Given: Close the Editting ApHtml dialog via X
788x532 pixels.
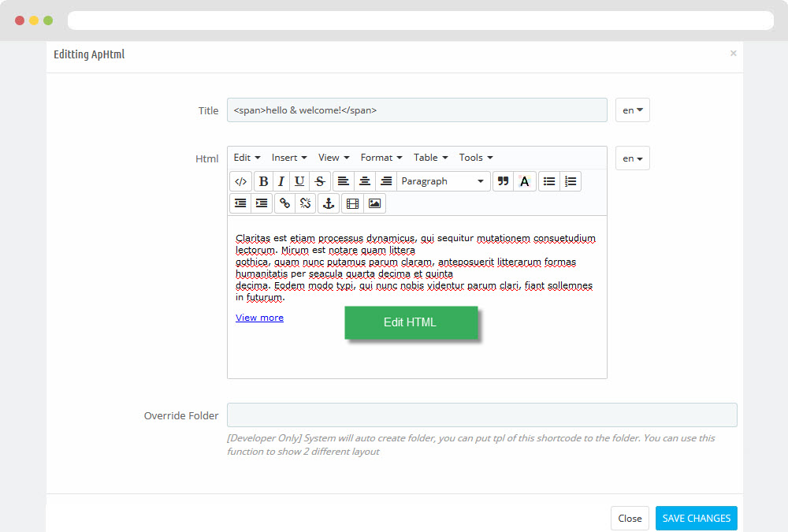Looking at the screenshot, I should pos(733,54).
